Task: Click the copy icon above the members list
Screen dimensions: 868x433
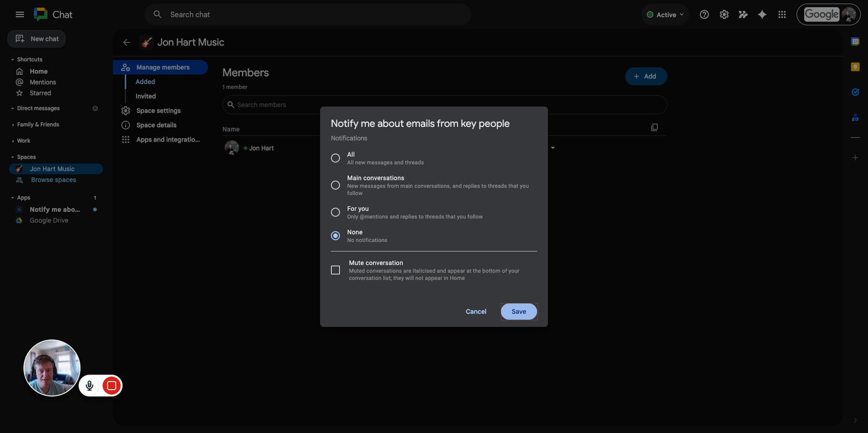Action: pyautogui.click(x=654, y=127)
